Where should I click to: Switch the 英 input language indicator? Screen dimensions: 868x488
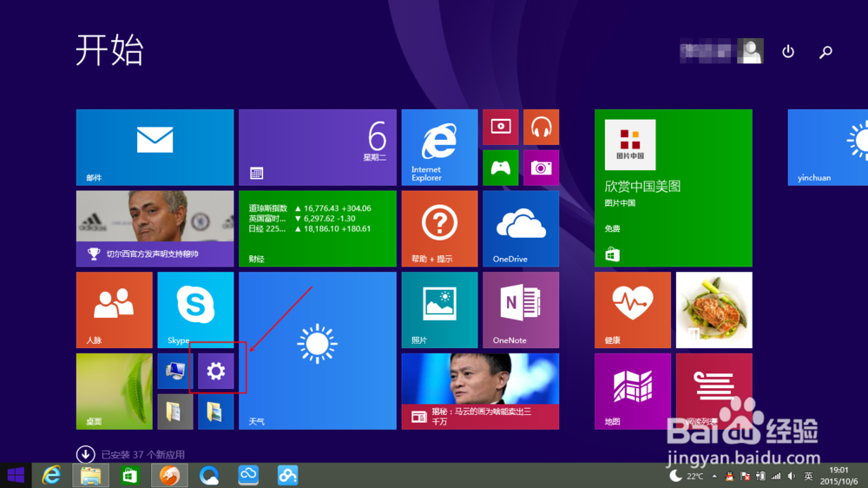(x=808, y=477)
